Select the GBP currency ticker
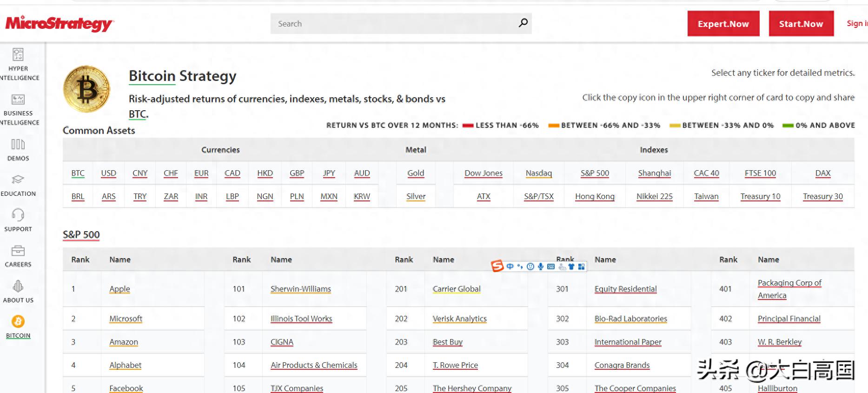Screen dimensions: 868x393 pyautogui.click(x=297, y=173)
